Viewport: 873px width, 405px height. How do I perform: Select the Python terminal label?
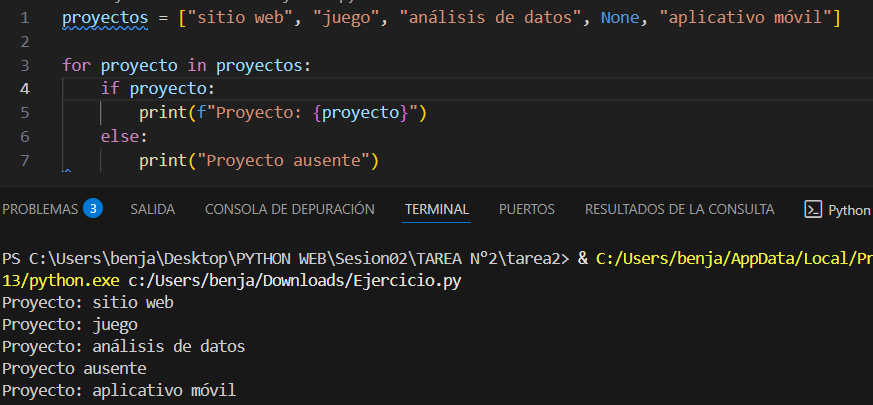point(849,210)
